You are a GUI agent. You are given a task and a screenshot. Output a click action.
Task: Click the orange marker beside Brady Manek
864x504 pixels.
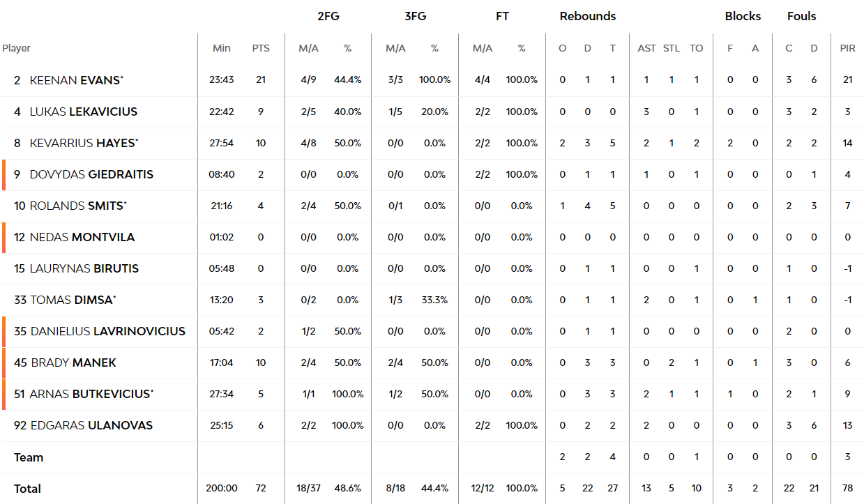[4, 362]
